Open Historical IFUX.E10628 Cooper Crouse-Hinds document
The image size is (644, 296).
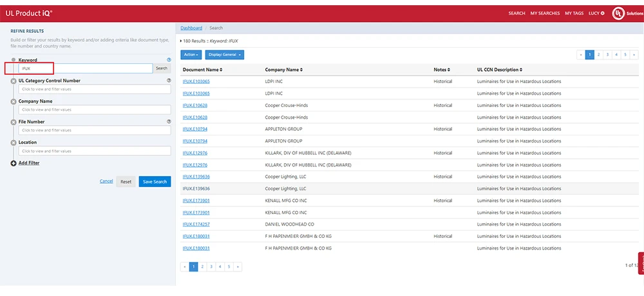click(195, 105)
